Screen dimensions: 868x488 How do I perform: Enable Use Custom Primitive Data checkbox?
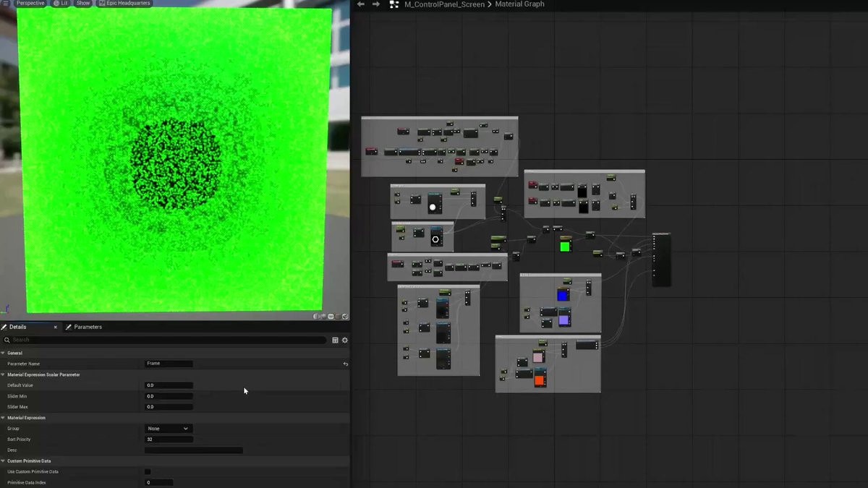coord(148,471)
